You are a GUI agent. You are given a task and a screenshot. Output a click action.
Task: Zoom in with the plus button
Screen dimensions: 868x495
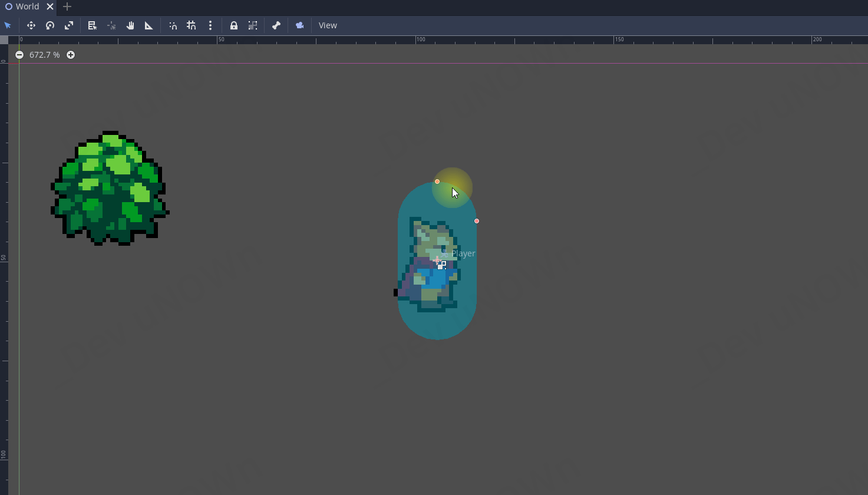point(71,55)
